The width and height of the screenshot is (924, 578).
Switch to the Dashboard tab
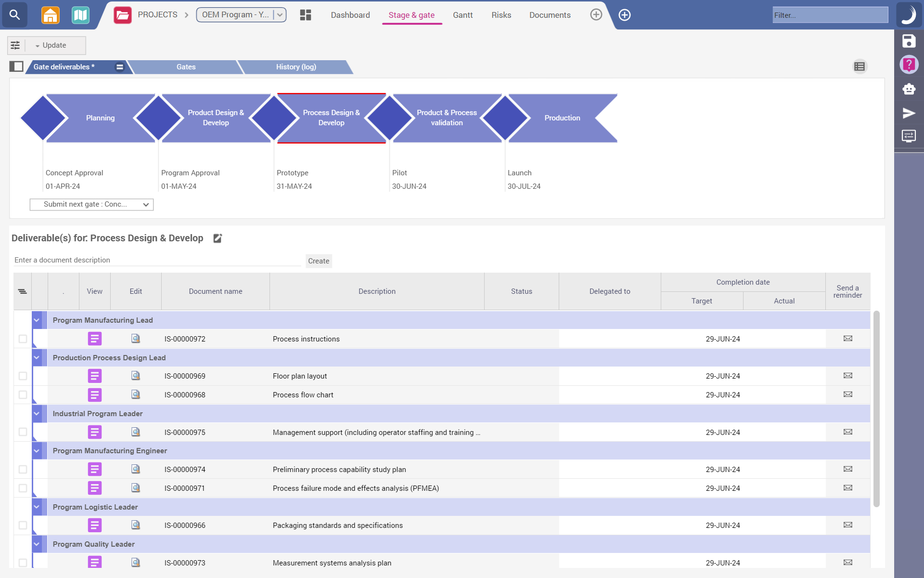click(350, 15)
